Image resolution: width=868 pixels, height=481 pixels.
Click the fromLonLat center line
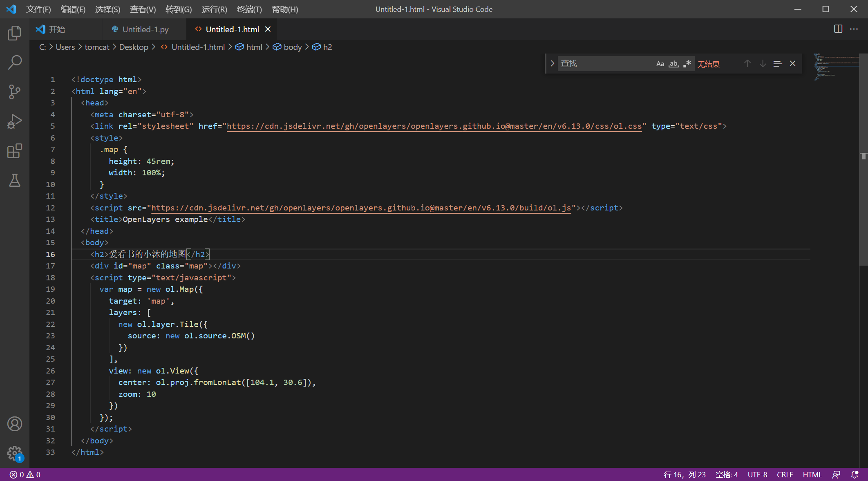pyautogui.click(x=217, y=382)
